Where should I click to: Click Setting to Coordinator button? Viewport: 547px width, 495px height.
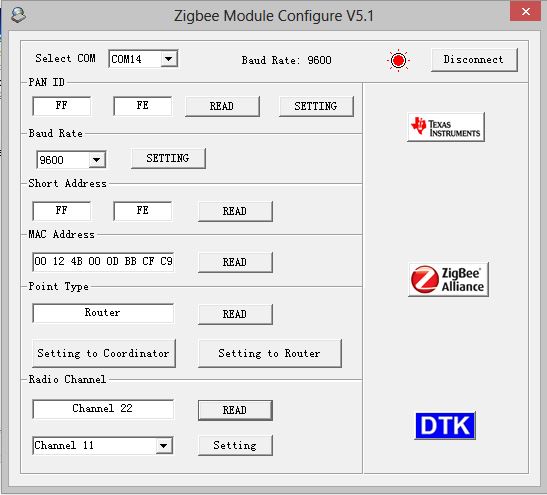pyautogui.click(x=104, y=353)
